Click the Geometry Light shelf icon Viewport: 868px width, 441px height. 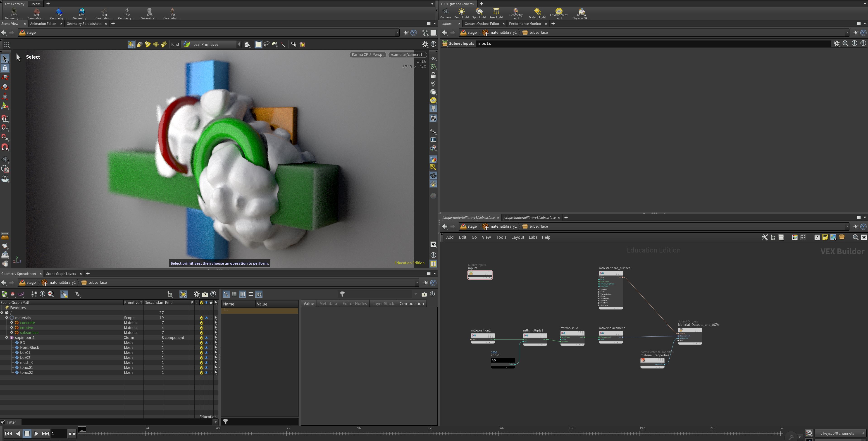[x=515, y=14]
